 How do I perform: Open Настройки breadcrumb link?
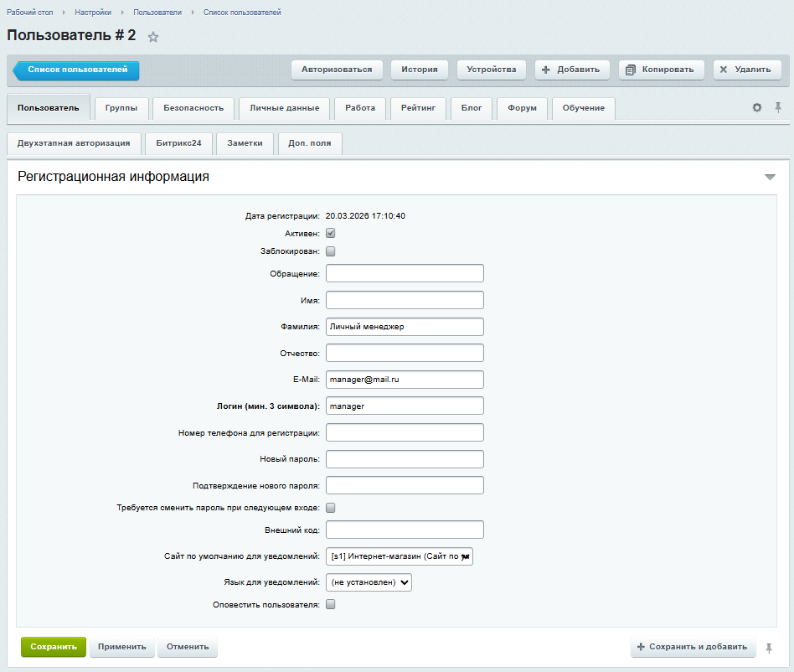point(93,13)
